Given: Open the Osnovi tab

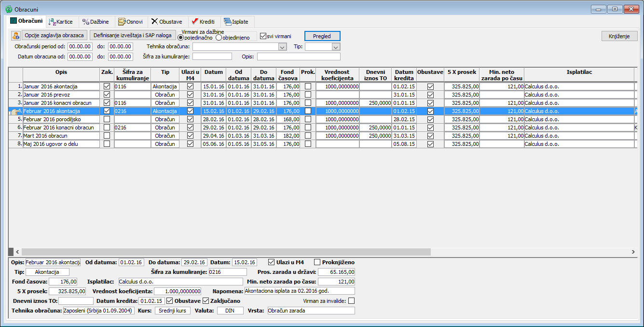Looking at the screenshot, I should click(130, 22).
